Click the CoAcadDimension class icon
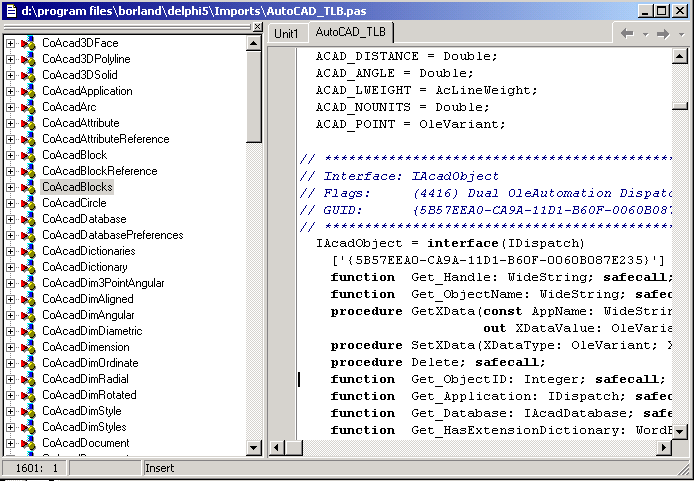 (x=28, y=347)
